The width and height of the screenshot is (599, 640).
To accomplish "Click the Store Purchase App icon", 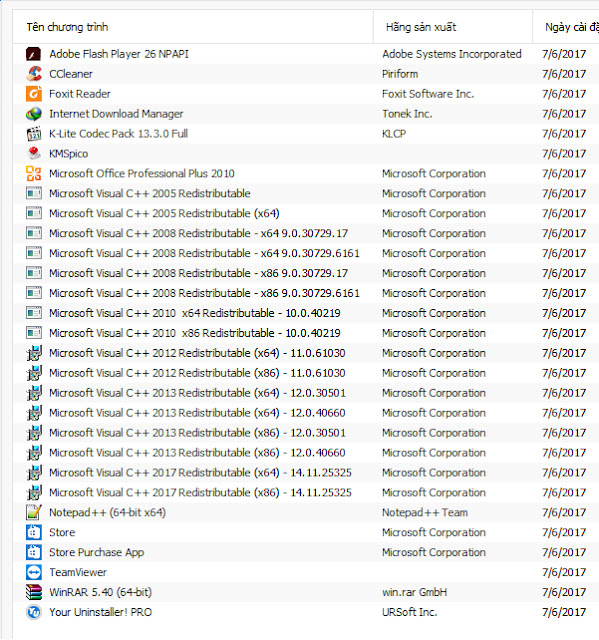I will tap(33, 552).
